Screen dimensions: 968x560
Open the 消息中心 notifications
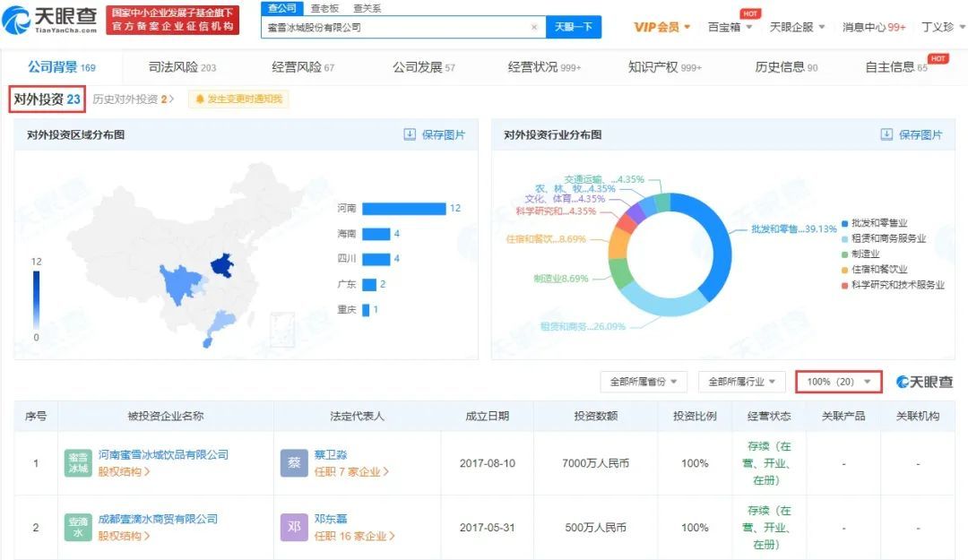(874, 27)
